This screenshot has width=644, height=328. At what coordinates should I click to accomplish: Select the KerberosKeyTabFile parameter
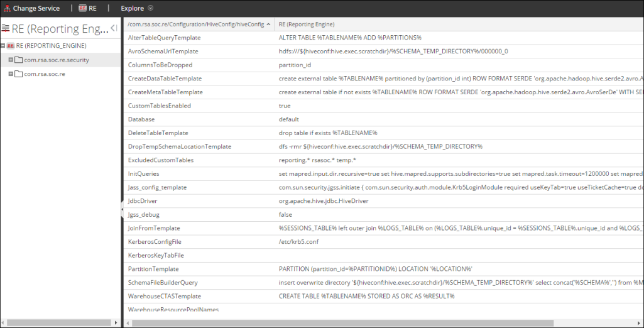tap(156, 255)
